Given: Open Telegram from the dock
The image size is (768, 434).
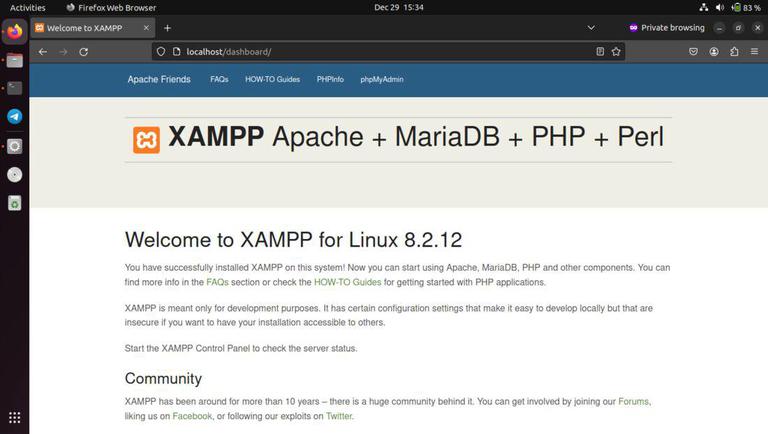Looking at the screenshot, I should [15, 117].
